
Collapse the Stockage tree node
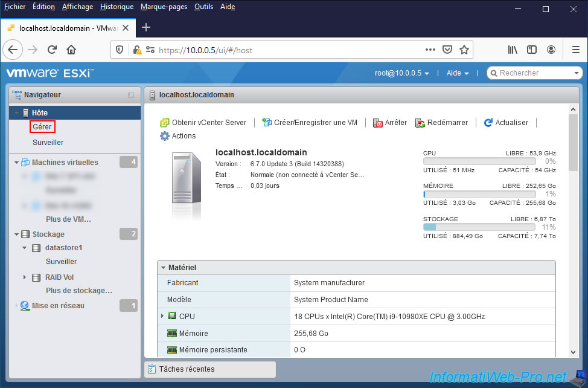[x=16, y=234]
